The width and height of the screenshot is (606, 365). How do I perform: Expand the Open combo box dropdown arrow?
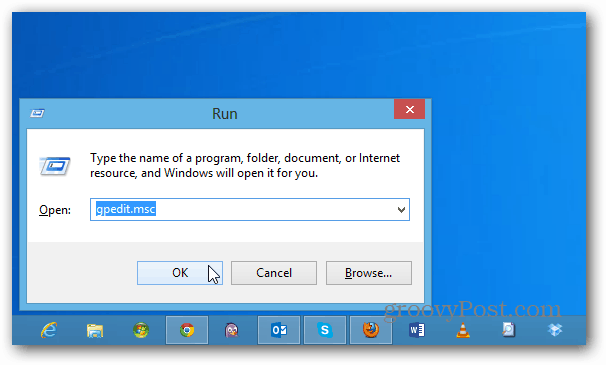pos(401,210)
